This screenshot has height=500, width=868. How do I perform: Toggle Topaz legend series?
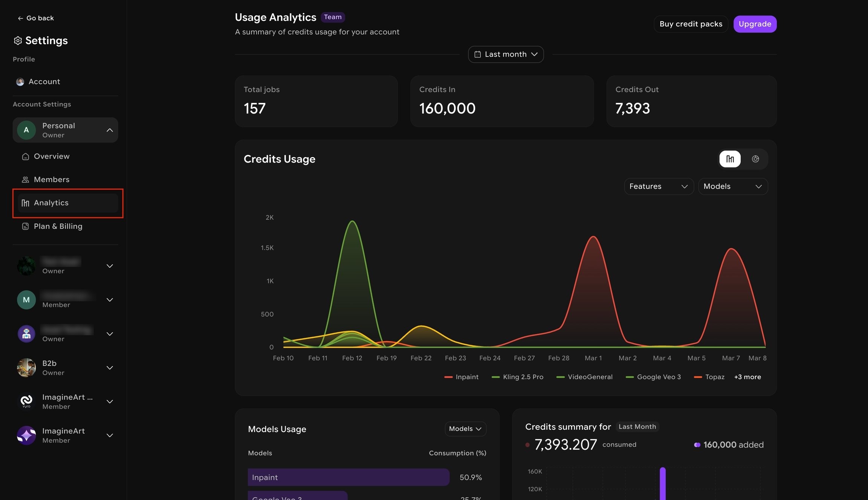[x=709, y=377]
